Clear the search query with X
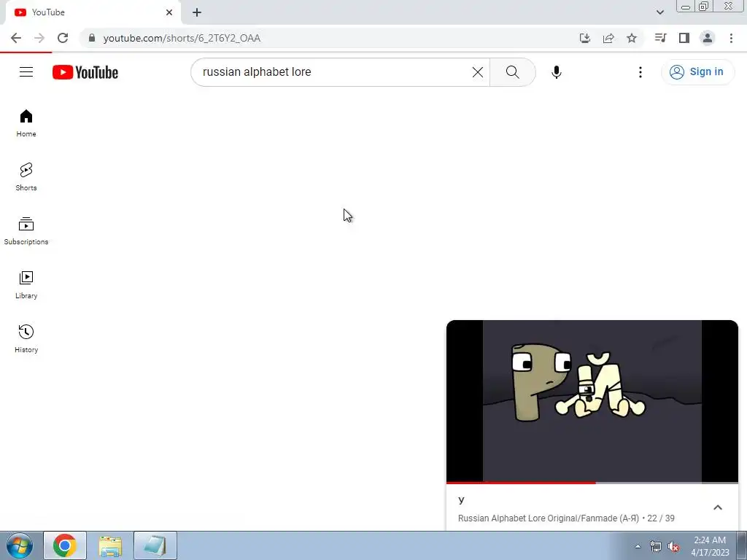Screen dimensions: 747x560 pos(477,72)
